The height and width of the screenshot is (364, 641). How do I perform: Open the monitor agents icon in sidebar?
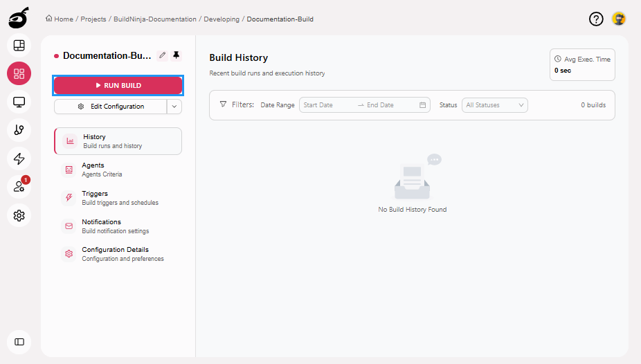pos(19,102)
